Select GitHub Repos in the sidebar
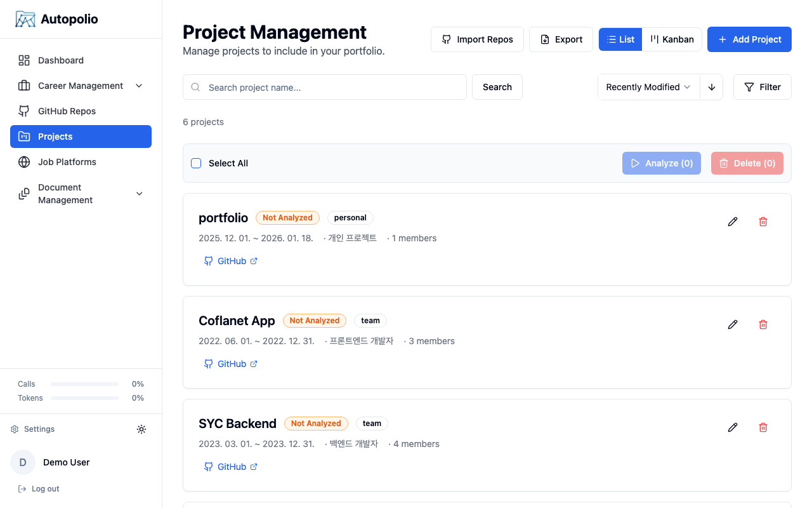Viewport: 812px width, 508px height. pos(66,110)
